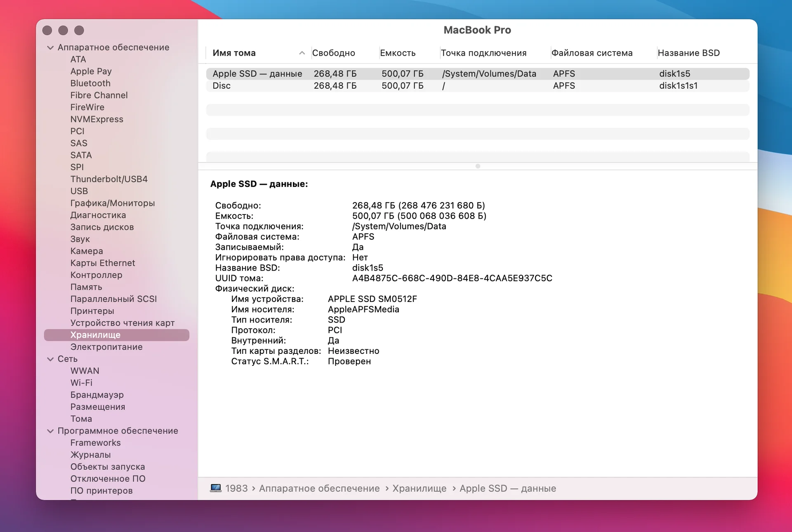792x532 pixels.
Task: Open Запись дисков entry
Action: point(102,227)
